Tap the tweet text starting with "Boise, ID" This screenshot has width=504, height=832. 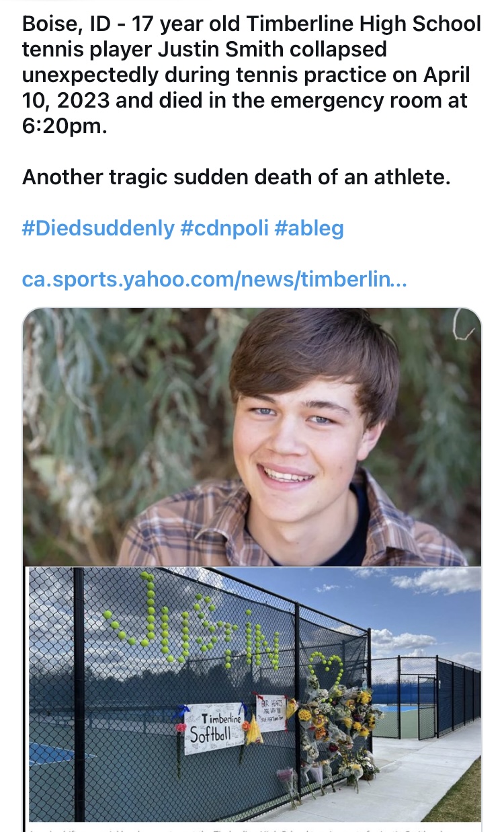tap(249, 74)
